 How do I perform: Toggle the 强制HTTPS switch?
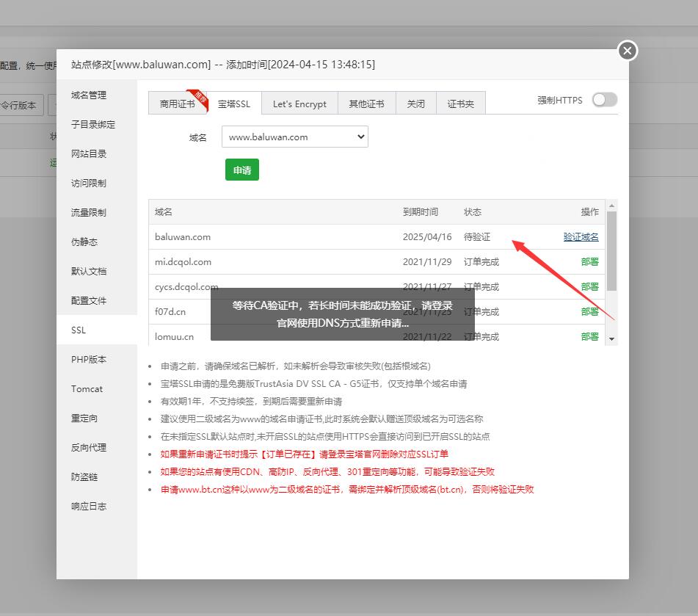[x=605, y=100]
